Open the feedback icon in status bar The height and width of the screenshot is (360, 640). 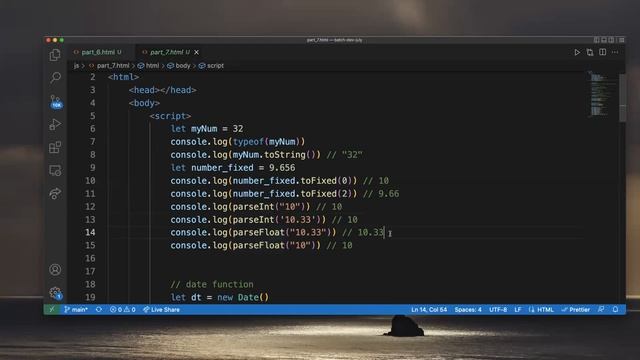tap(601, 309)
